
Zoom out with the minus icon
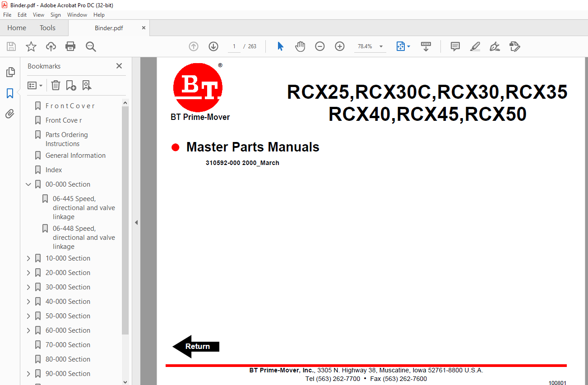pos(320,46)
